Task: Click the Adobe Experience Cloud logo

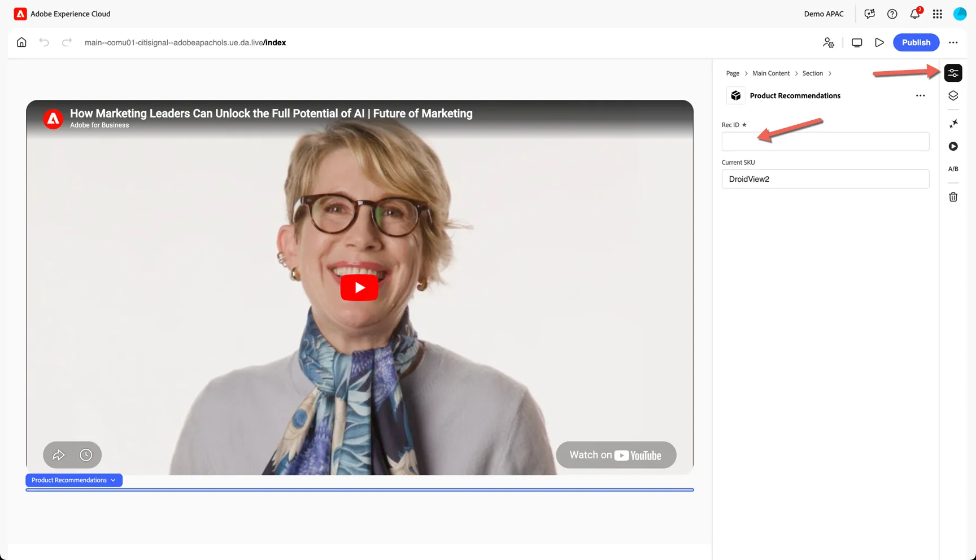Action: [x=20, y=14]
